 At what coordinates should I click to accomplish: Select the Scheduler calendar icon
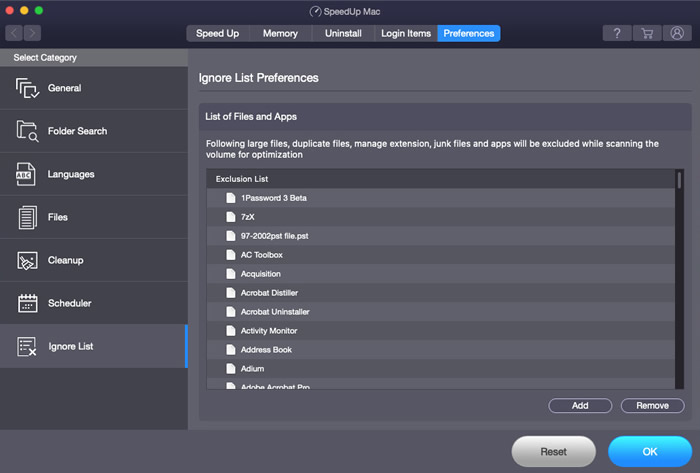point(27,303)
